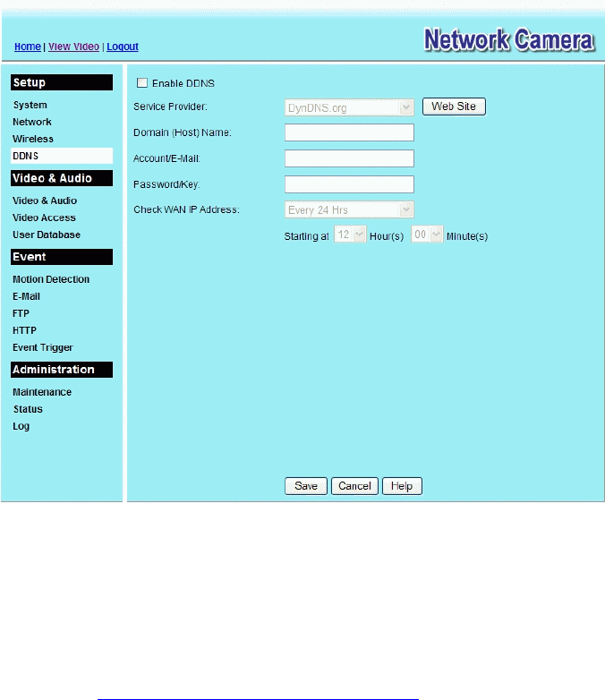Open the Wireless setup page

pos(32,139)
